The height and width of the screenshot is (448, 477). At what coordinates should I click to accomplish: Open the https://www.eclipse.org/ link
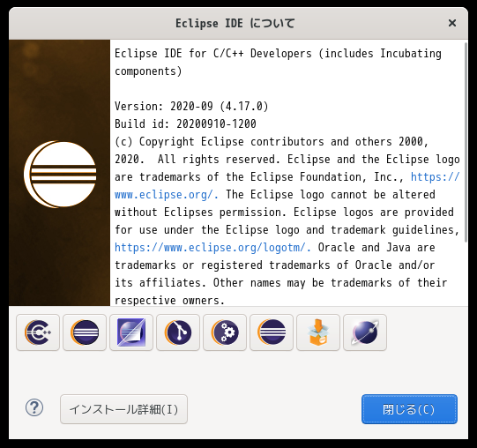[167, 195]
